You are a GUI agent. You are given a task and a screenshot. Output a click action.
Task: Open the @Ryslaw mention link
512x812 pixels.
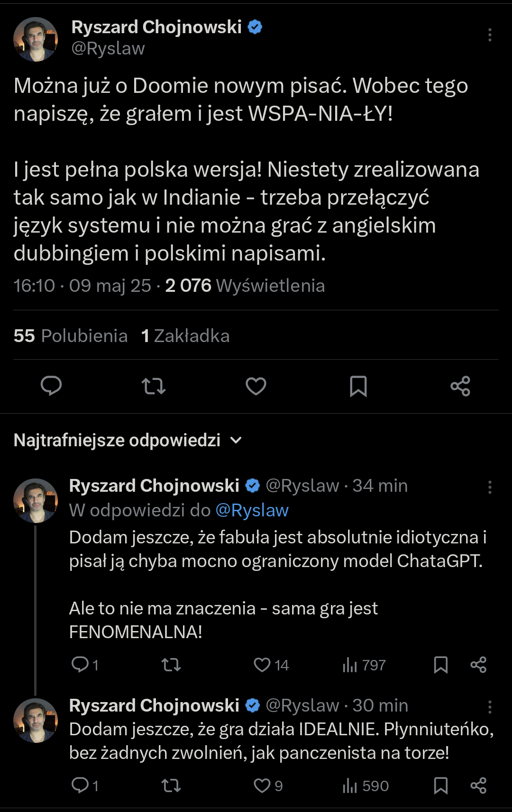pos(252,510)
